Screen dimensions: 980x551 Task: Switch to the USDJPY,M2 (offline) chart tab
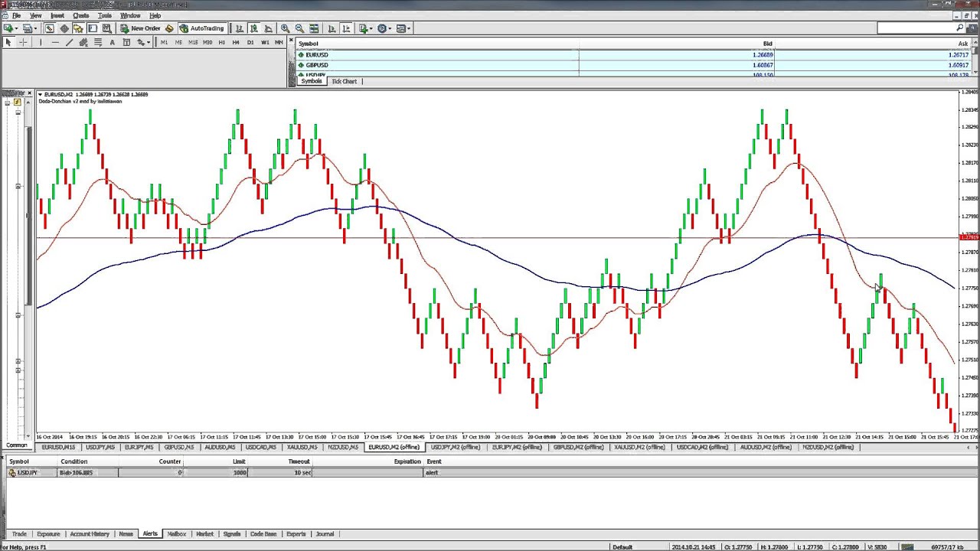click(x=456, y=447)
